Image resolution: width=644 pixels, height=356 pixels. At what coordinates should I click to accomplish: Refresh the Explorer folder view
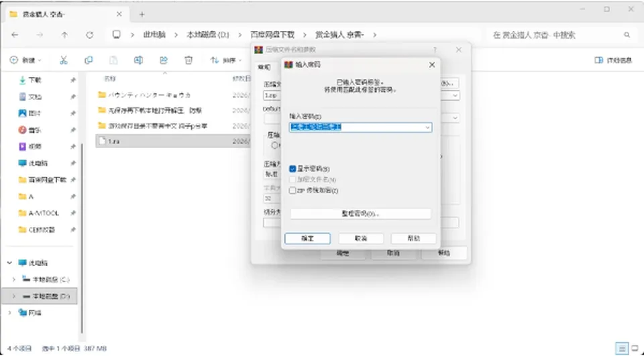[89, 35]
